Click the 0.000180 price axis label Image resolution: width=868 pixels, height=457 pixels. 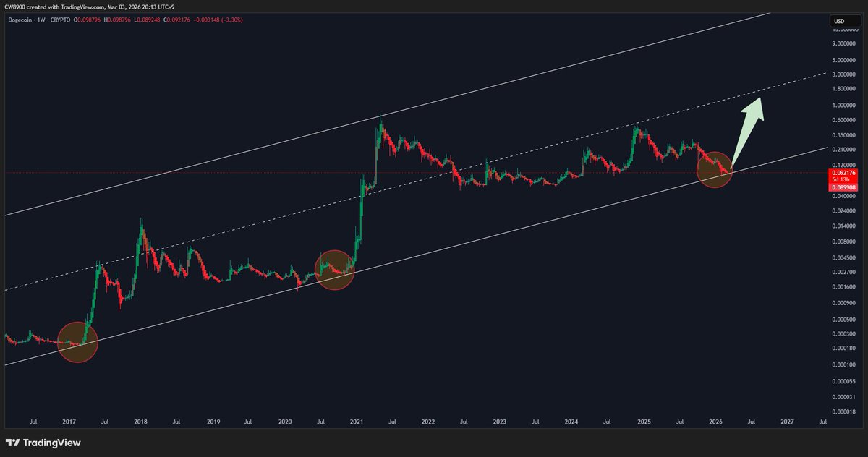coord(843,349)
